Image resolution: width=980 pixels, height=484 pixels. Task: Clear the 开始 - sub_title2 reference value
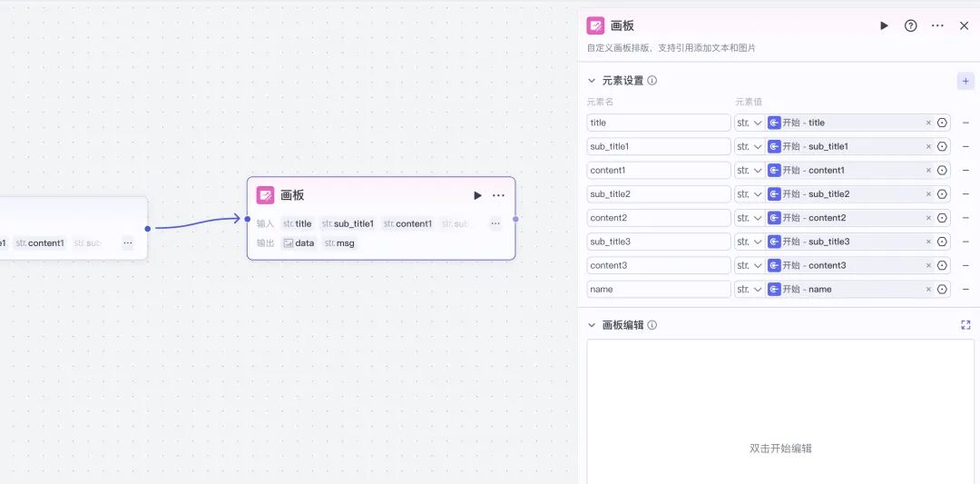[928, 193]
